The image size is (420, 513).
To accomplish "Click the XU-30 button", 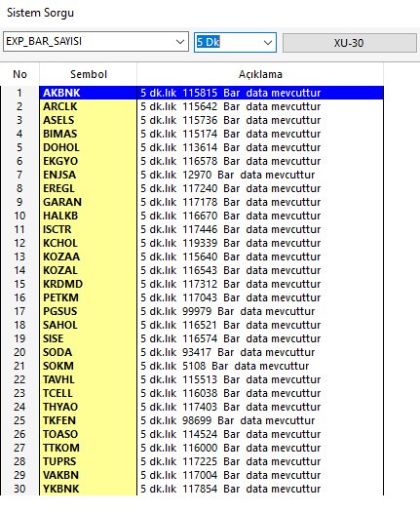I will 350,43.
